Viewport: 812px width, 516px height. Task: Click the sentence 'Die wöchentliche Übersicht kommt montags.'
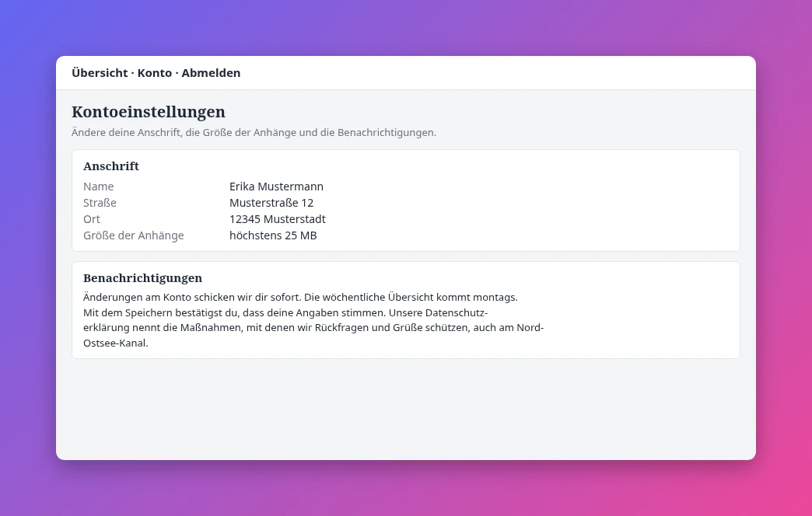(411, 297)
